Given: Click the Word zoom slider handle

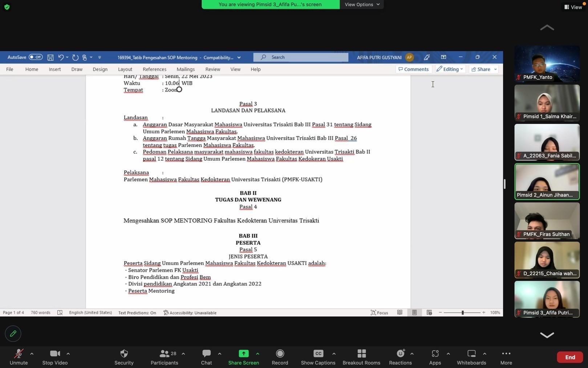Looking at the screenshot, I should [x=462, y=312].
